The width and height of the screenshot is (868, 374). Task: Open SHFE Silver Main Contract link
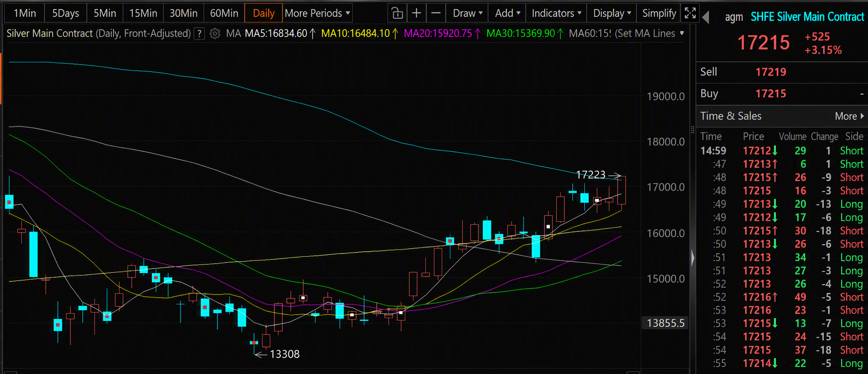[x=807, y=17]
